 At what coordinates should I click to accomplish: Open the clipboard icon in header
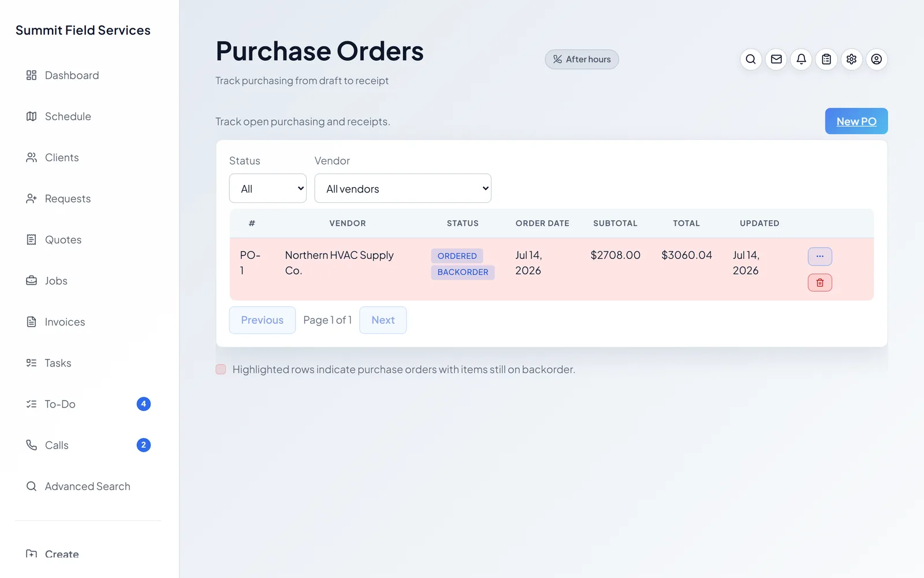[x=826, y=59]
